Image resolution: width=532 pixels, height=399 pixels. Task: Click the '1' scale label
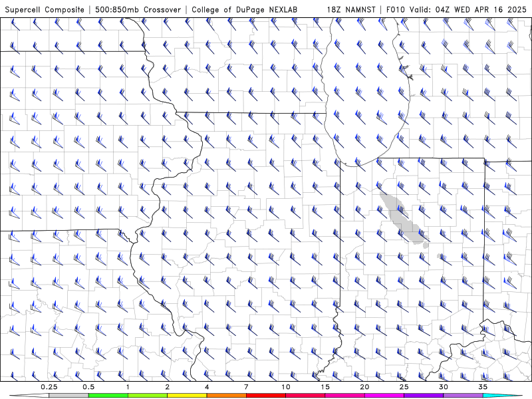click(128, 387)
